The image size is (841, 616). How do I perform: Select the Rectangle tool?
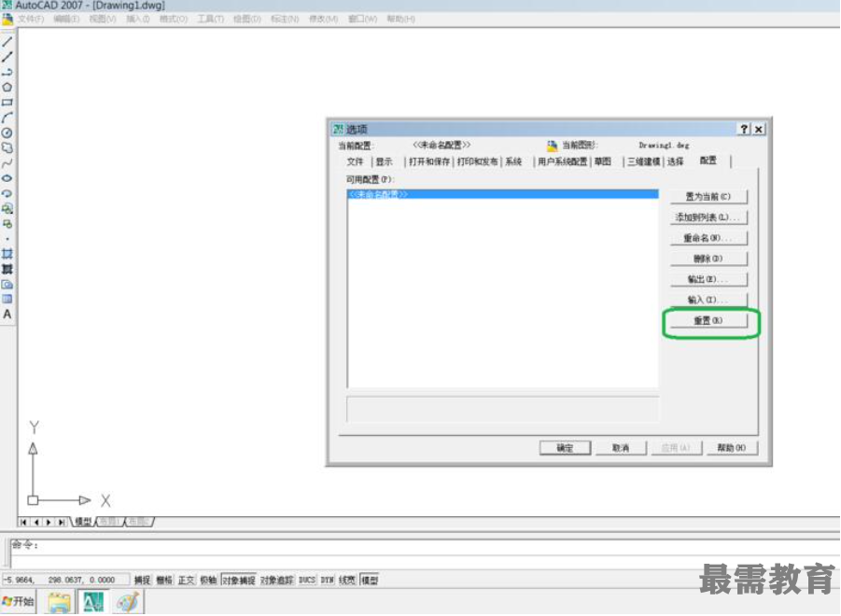[x=7, y=102]
